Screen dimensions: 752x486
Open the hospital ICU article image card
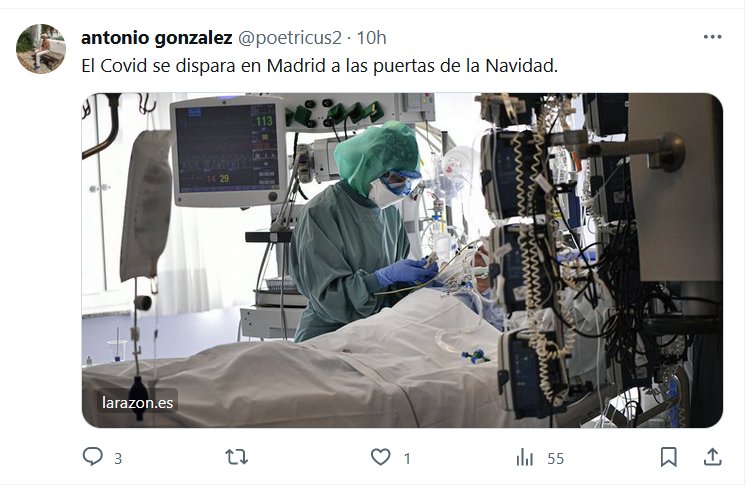(x=402, y=260)
